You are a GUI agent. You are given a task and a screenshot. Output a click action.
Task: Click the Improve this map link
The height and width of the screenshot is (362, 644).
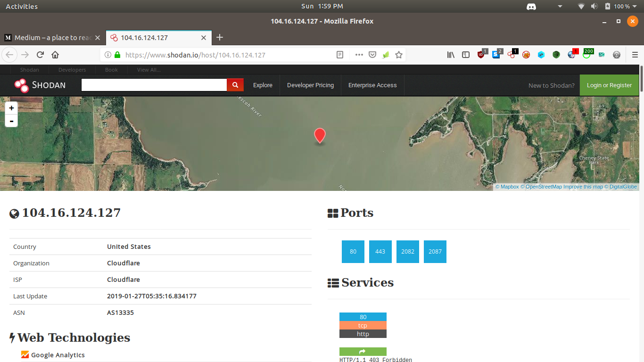coord(583,187)
